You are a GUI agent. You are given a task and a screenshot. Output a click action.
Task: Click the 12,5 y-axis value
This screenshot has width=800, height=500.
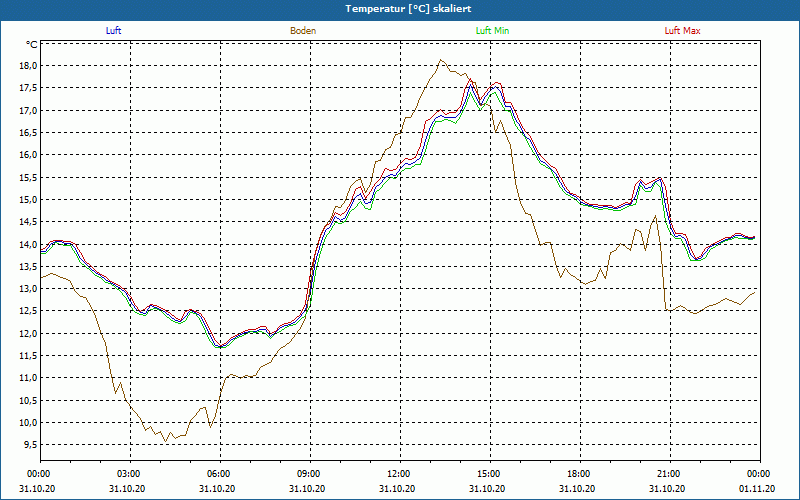pyautogui.click(x=29, y=311)
